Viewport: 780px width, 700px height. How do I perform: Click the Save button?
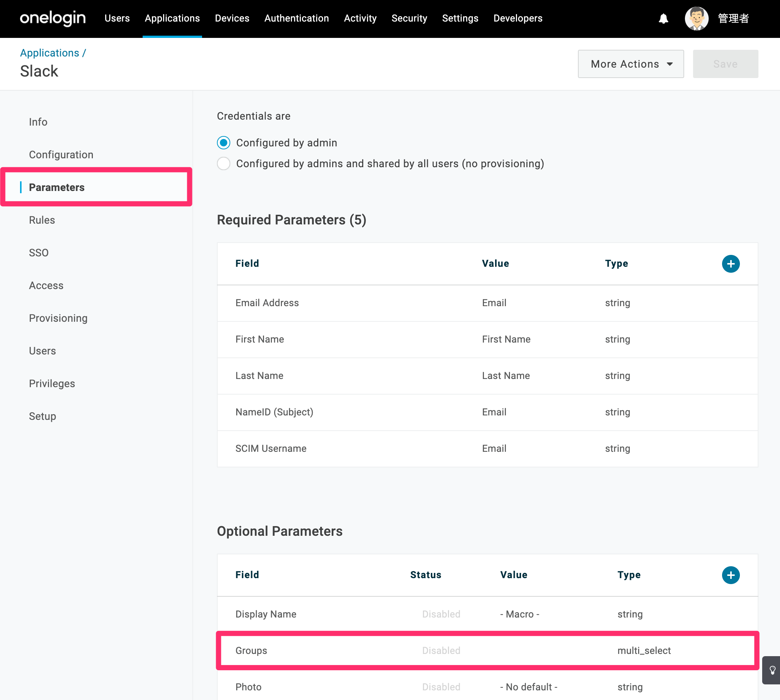click(725, 64)
